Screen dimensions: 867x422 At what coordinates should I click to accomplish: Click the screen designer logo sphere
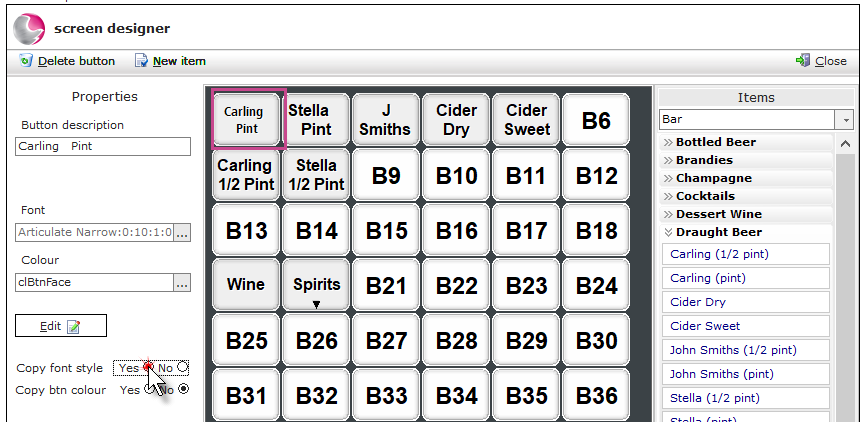coord(29,29)
